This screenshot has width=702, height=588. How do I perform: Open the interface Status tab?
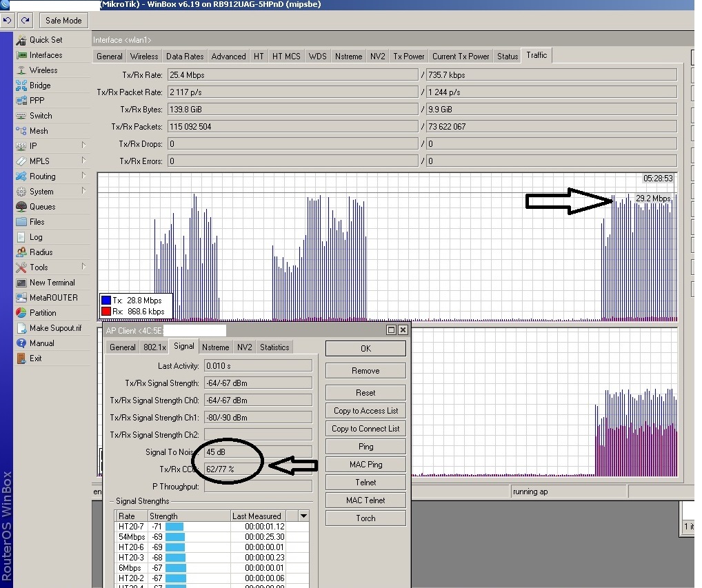click(508, 57)
